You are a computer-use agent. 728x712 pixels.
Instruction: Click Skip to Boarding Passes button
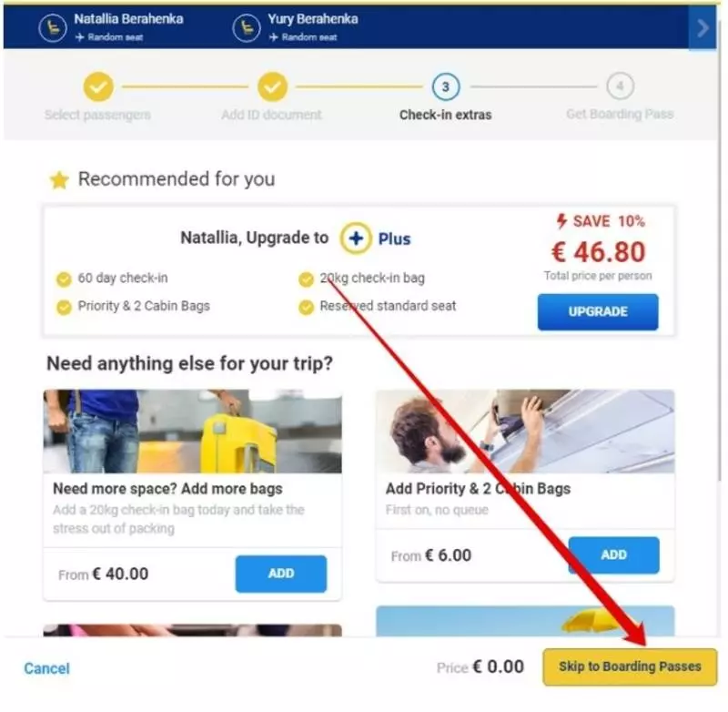630,667
